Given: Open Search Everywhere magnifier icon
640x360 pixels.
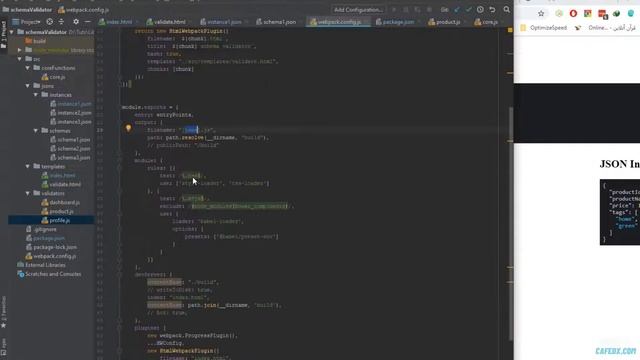Looking at the screenshot, I should (507, 9).
